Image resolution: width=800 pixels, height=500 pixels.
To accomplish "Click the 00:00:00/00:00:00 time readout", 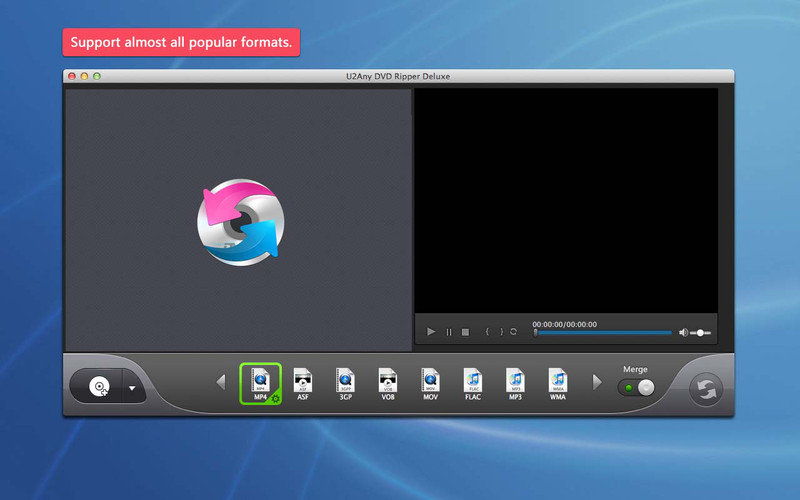I will [x=564, y=324].
